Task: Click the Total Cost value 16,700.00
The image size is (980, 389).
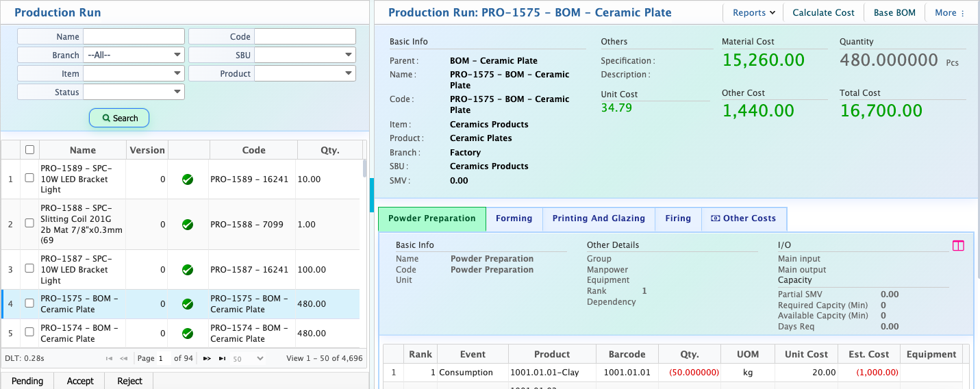Action: (x=881, y=111)
